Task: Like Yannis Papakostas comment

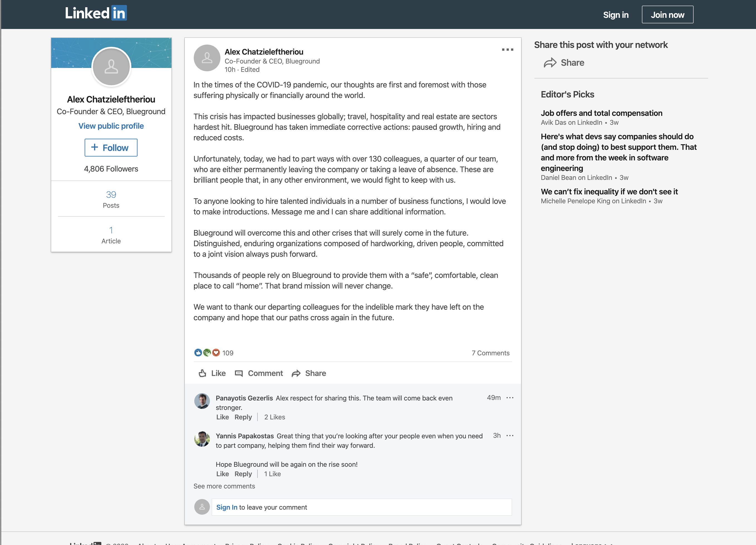Action: click(222, 474)
